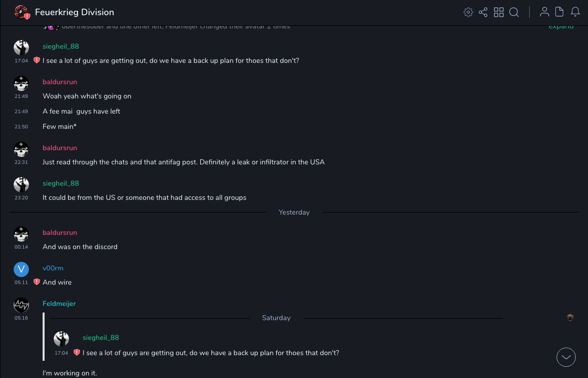Open the search icon in the header
The height and width of the screenshot is (378, 588).
click(x=514, y=12)
